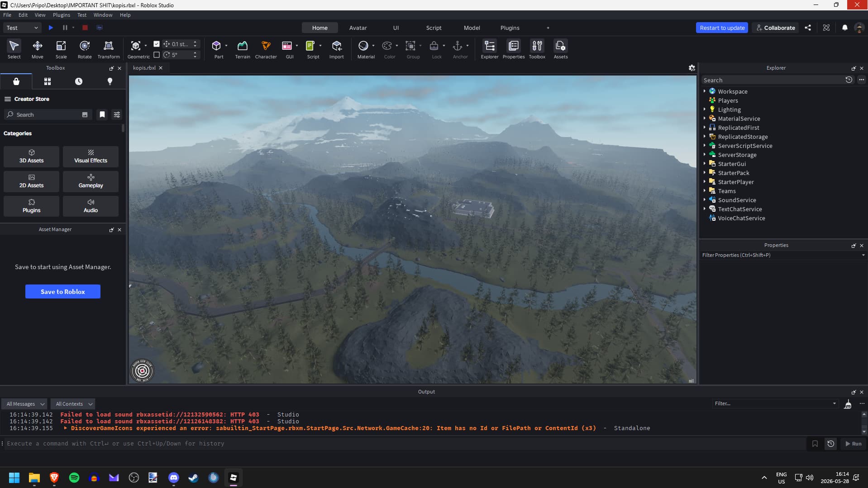Insert a new Part
Image resolution: width=868 pixels, height=488 pixels.
tap(216, 49)
